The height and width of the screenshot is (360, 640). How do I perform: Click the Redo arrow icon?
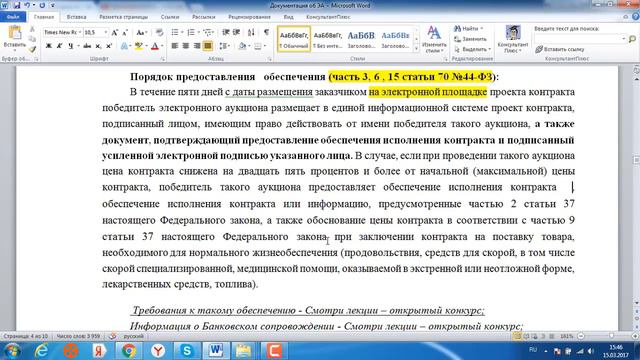click(42, 5)
